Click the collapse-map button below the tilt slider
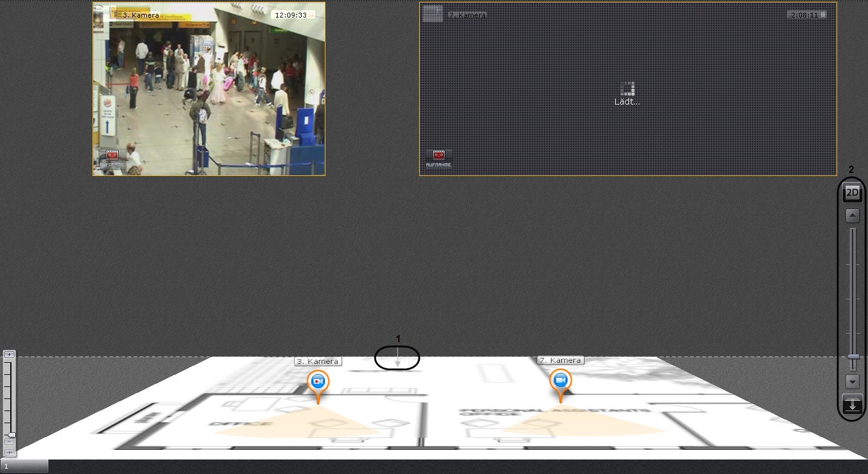 [852, 404]
